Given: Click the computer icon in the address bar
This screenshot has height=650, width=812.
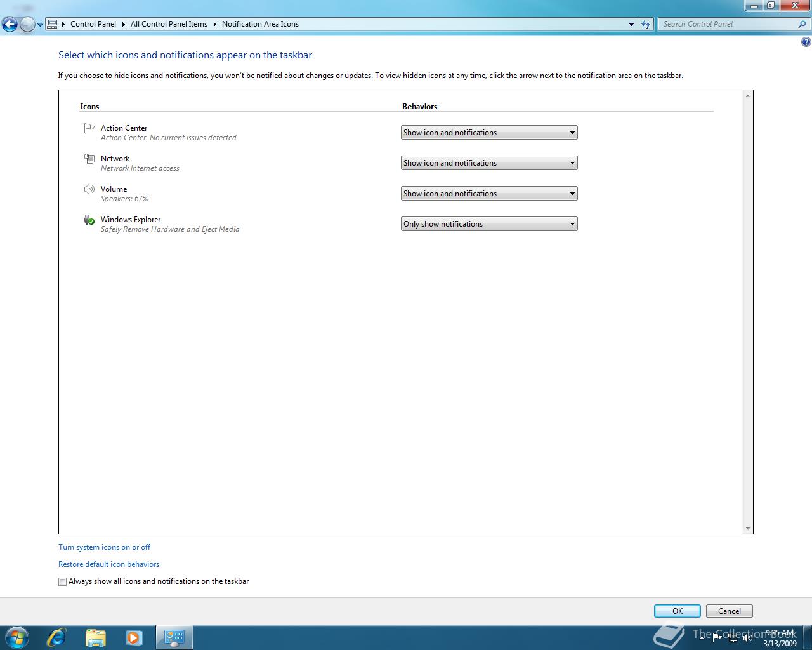Looking at the screenshot, I should point(53,24).
